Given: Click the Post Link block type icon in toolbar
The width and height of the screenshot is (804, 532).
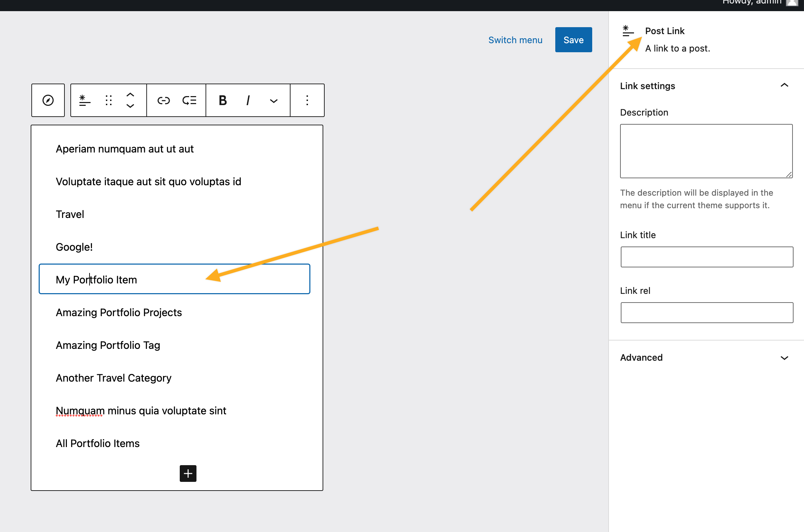Looking at the screenshot, I should (x=85, y=100).
